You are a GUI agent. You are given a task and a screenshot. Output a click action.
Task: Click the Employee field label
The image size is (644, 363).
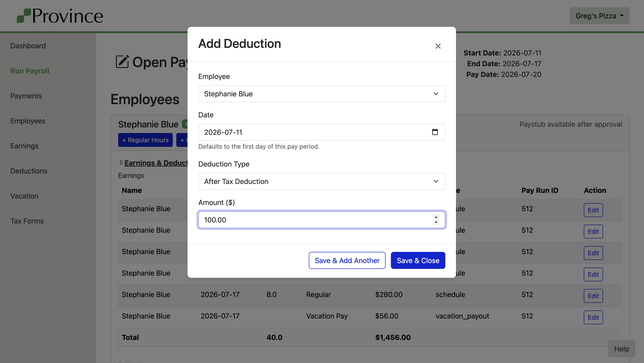click(214, 76)
